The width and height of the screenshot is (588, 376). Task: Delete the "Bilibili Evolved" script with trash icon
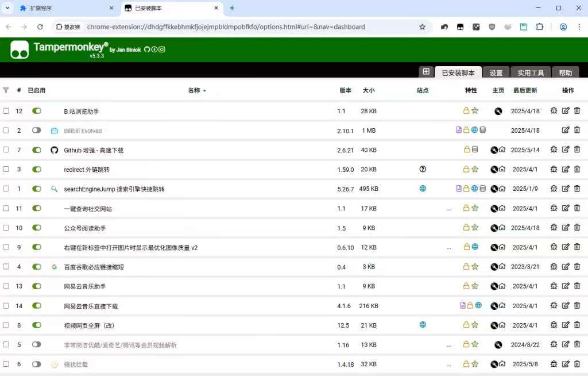click(x=577, y=130)
